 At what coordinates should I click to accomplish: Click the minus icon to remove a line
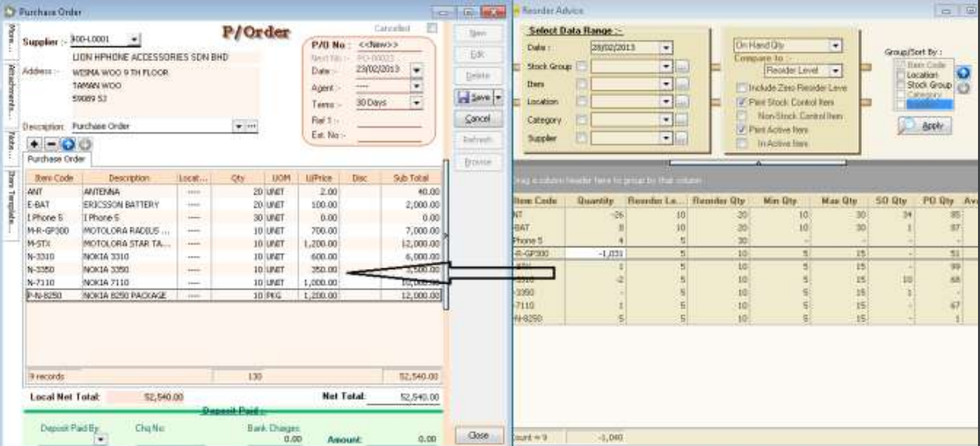pos(51,144)
